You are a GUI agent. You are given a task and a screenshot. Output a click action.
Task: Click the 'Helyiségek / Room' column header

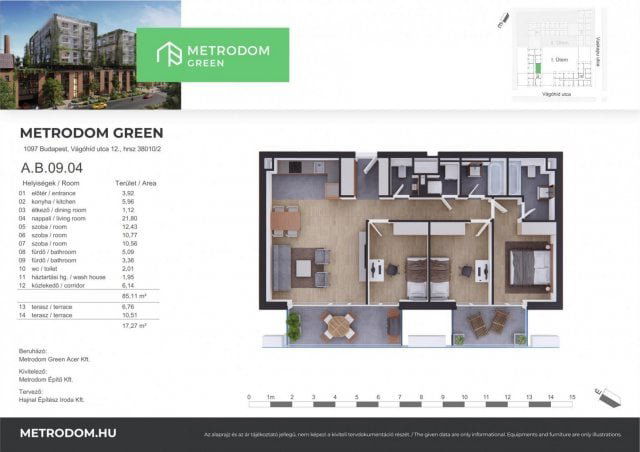coord(51,183)
